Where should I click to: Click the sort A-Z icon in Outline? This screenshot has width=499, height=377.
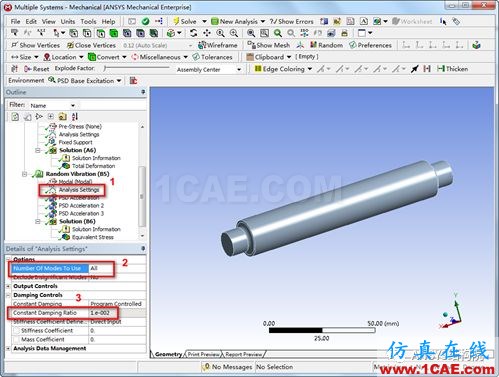[x=75, y=116]
